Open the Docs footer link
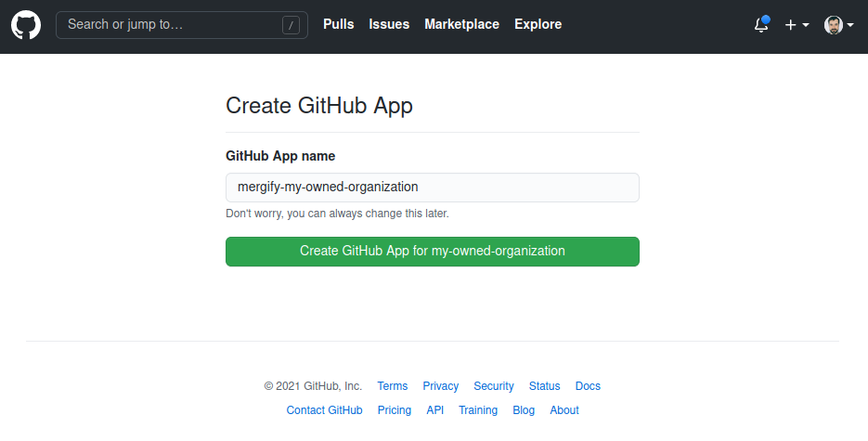This screenshot has width=868, height=441. pyautogui.click(x=588, y=386)
